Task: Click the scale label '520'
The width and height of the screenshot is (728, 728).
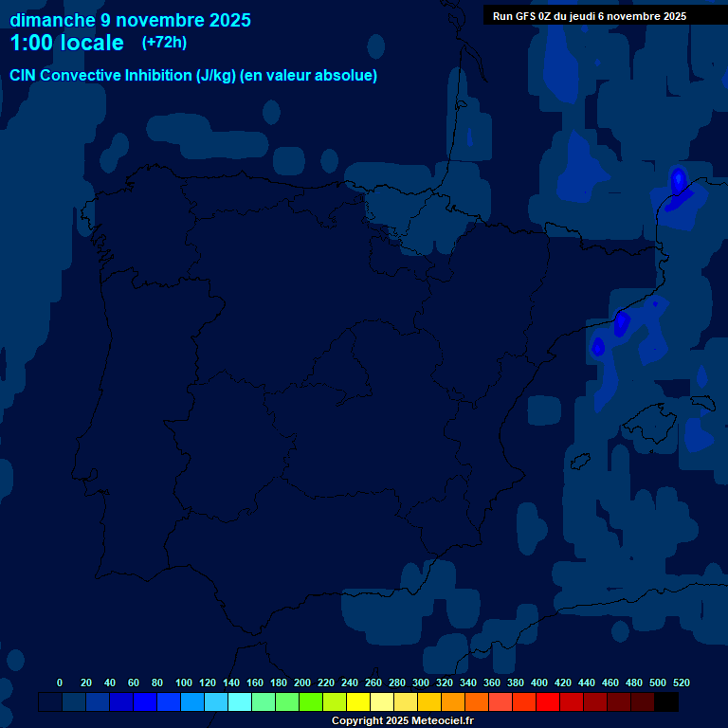Action: 681,682
